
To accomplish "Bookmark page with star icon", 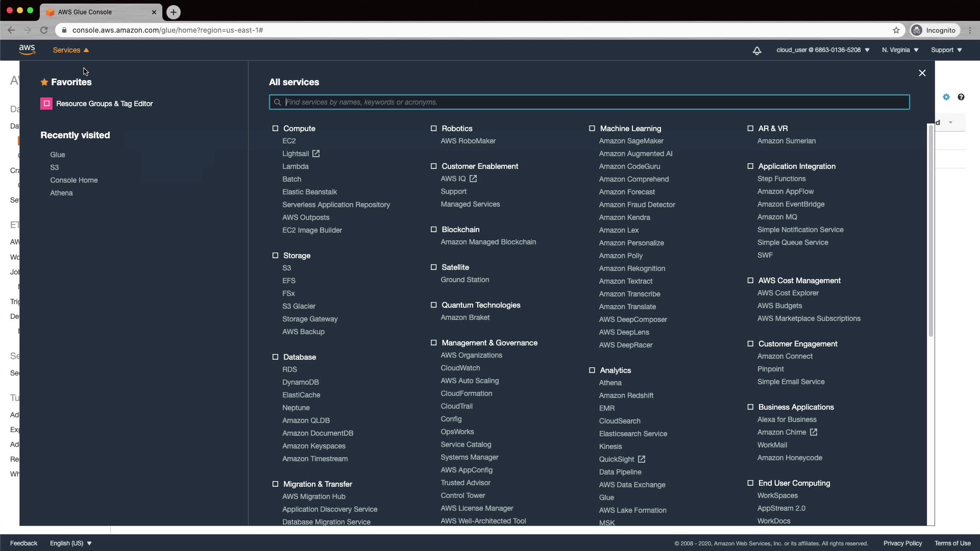I will pos(896,30).
